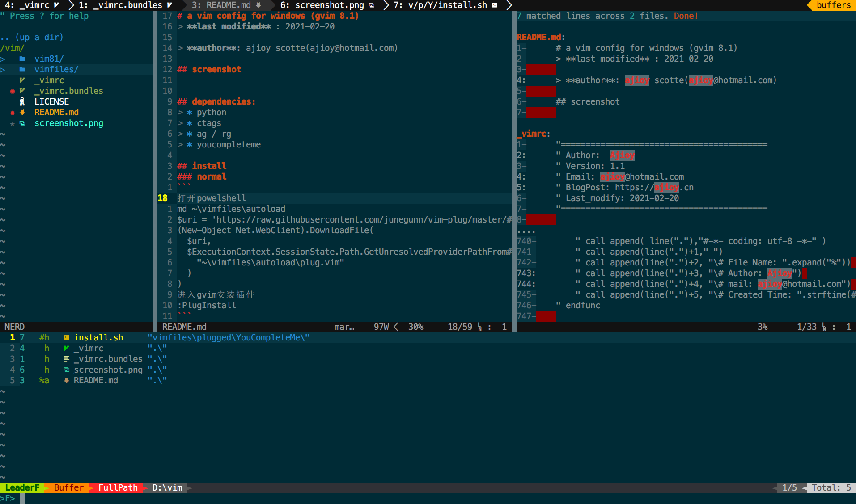Click the vim81 folder icon
Image resolution: width=856 pixels, height=504 pixels.
click(x=22, y=59)
